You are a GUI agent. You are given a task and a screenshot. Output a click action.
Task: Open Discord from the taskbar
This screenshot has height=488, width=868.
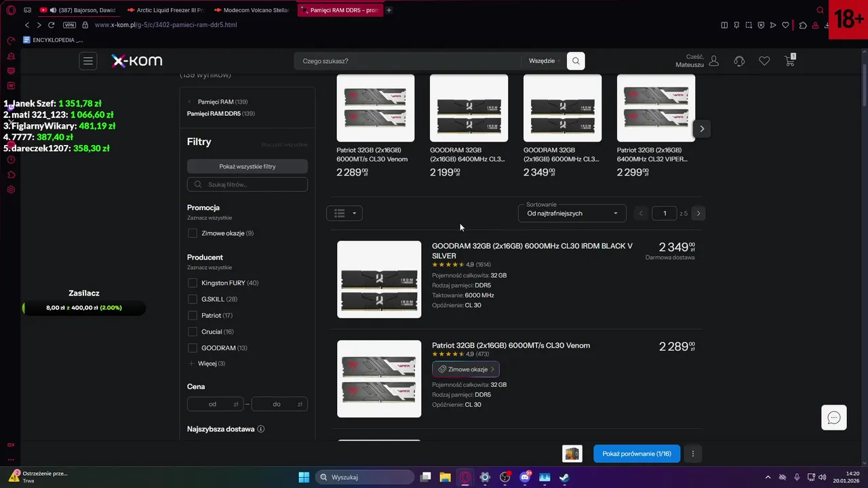pos(525,477)
